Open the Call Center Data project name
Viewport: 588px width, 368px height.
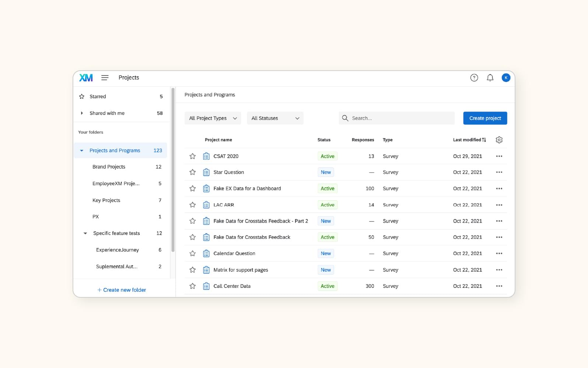coord(232,286)
